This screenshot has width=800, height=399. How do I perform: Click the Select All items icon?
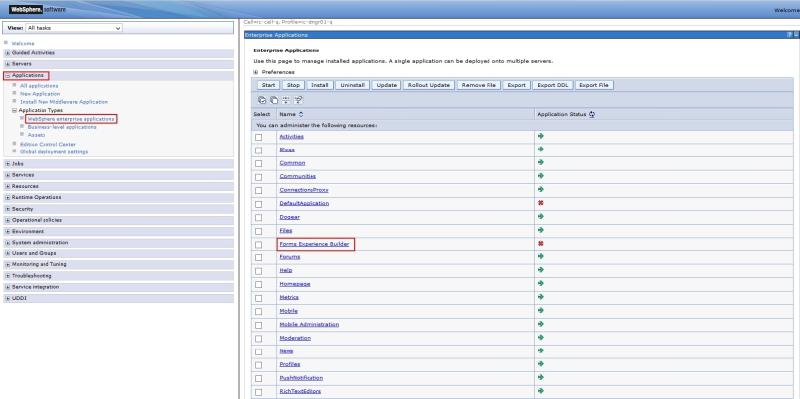[262, 100]
